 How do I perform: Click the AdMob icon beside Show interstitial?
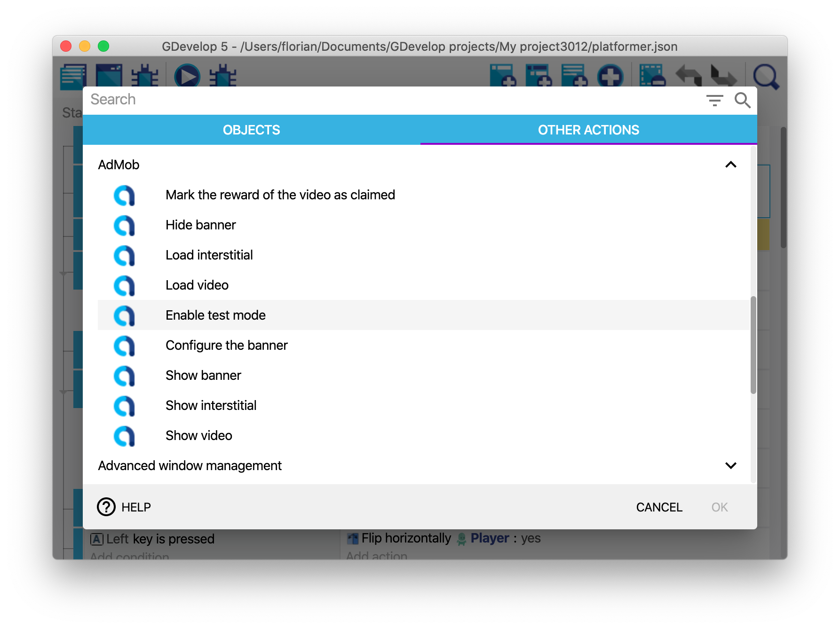click(124, 406)
